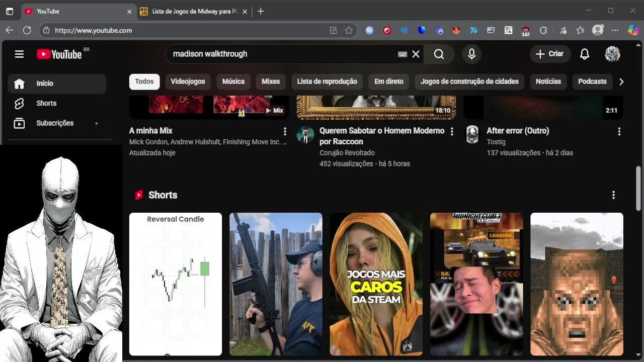Switch to Lista de Jogos da Midway tab

tap(194, 11)
